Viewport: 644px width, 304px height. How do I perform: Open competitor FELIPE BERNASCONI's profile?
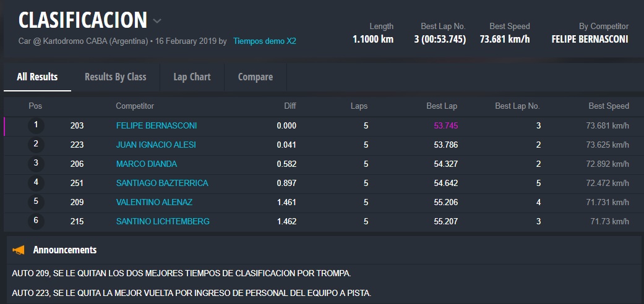click(x=156, y=125)
